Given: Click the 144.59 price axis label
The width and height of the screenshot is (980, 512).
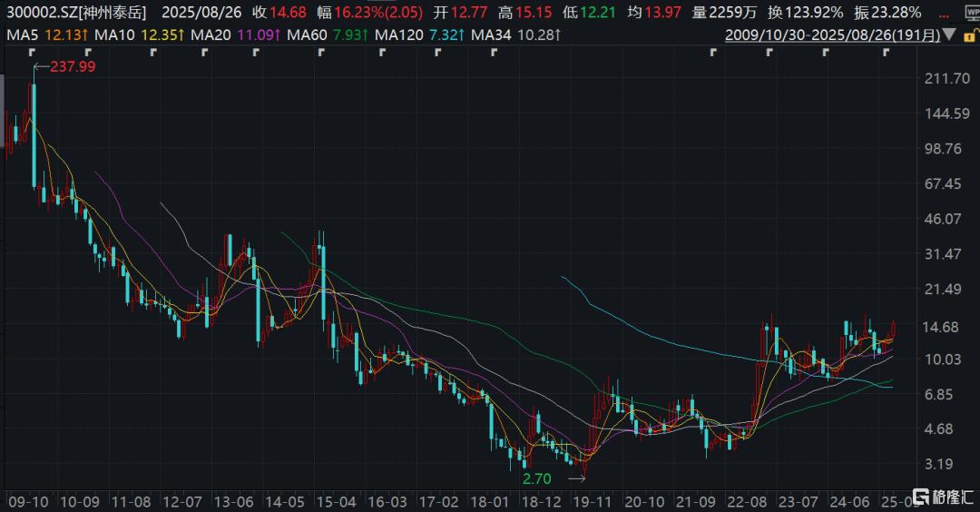Looking at the screenshot, I should click(946, 113).
